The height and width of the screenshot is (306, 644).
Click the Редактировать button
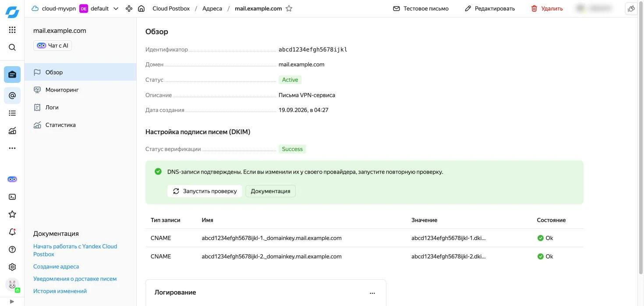[490, 8]
